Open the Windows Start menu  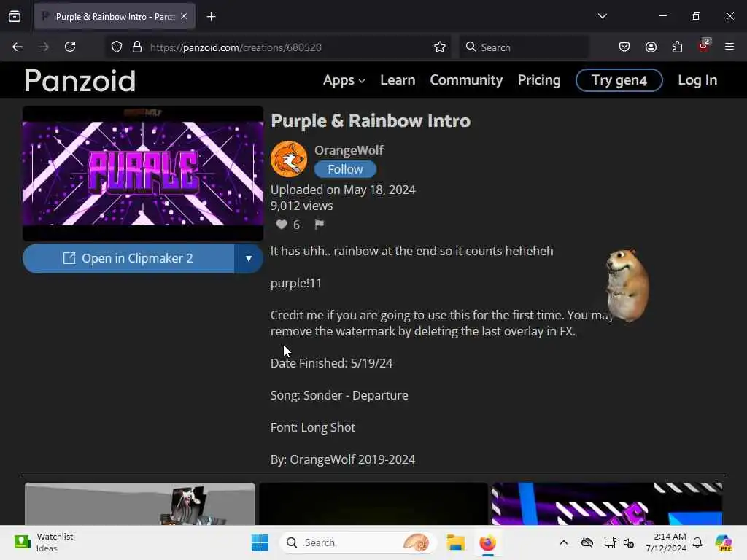(260, 542)
